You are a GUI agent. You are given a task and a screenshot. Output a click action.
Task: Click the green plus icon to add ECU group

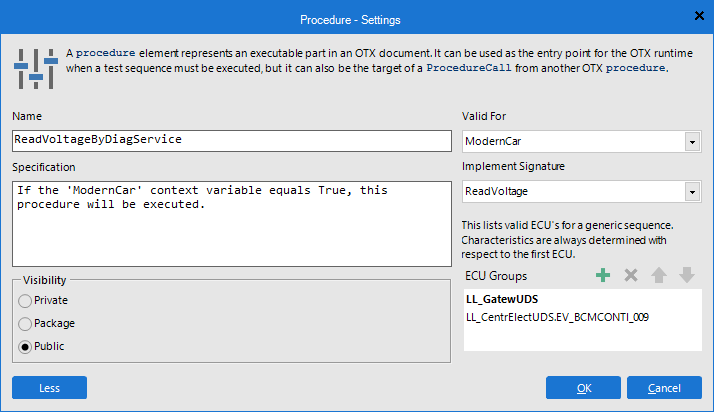602,275
